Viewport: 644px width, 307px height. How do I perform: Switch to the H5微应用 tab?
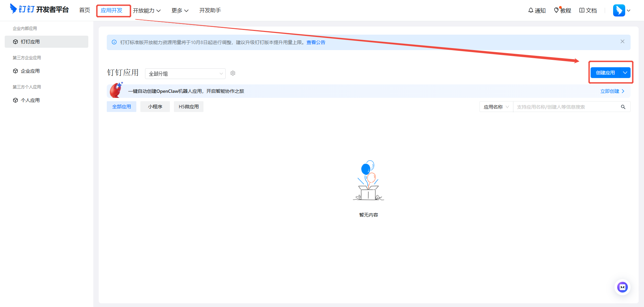189,107
